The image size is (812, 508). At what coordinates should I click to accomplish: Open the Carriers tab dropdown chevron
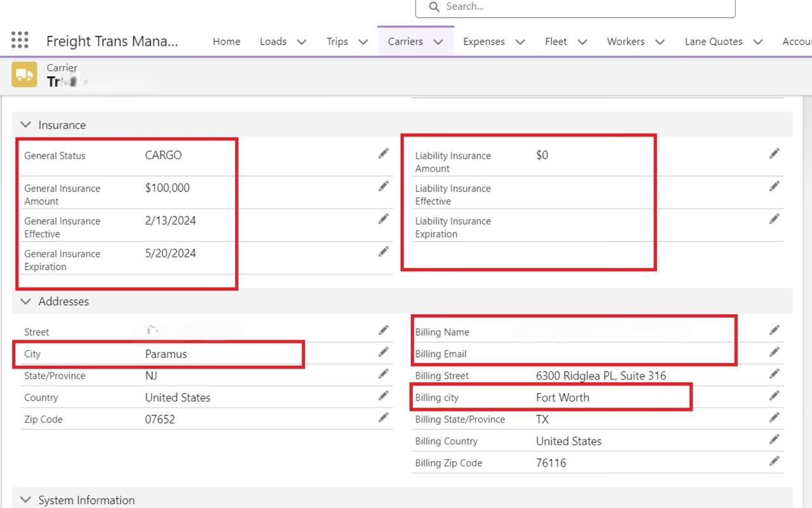click(x=438, y=42)
